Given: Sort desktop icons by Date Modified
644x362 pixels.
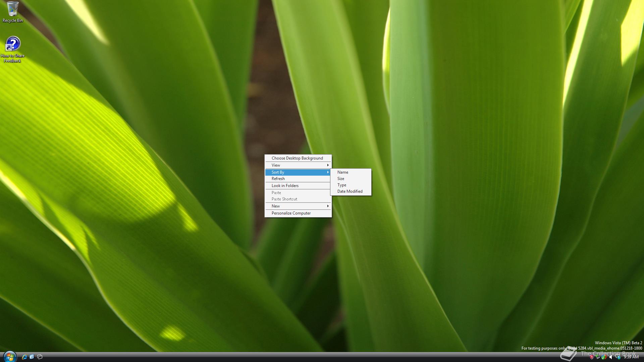Looking at the screenshot, I should (350, 191).
